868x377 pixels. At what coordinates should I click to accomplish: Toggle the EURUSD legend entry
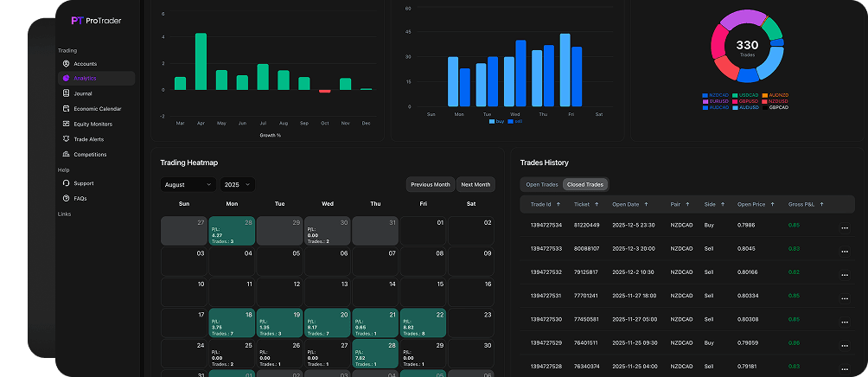pyautogui.click(x=718, y=100)
